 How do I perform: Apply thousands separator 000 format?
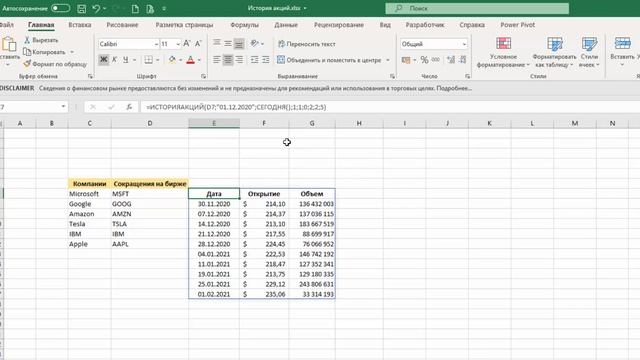[436, 60]
